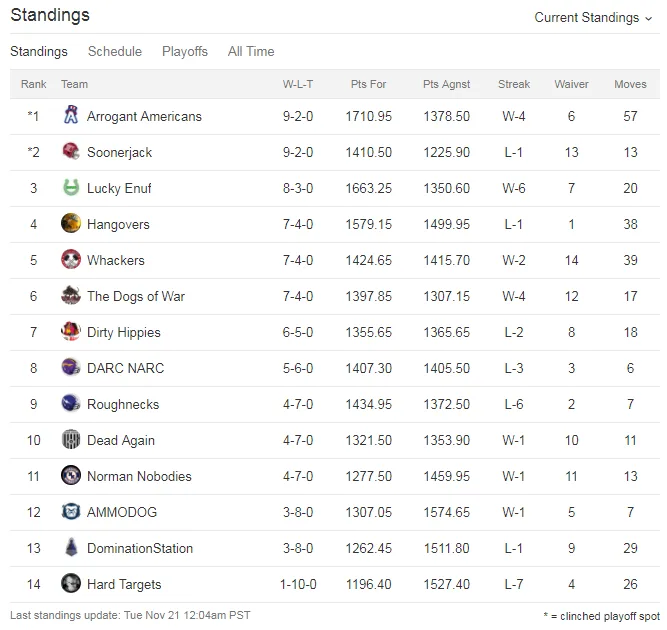Open the DARC NARC team page
The width and height of the screenshot is (667, 630).
[x=125, y=368]
